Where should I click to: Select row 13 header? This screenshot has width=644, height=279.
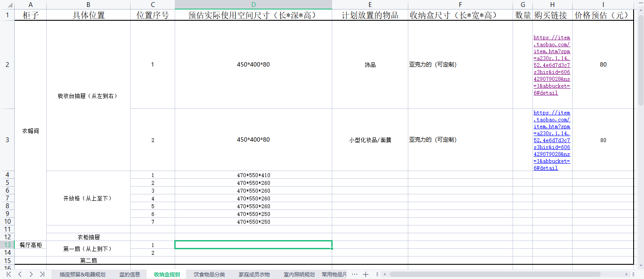7,245
